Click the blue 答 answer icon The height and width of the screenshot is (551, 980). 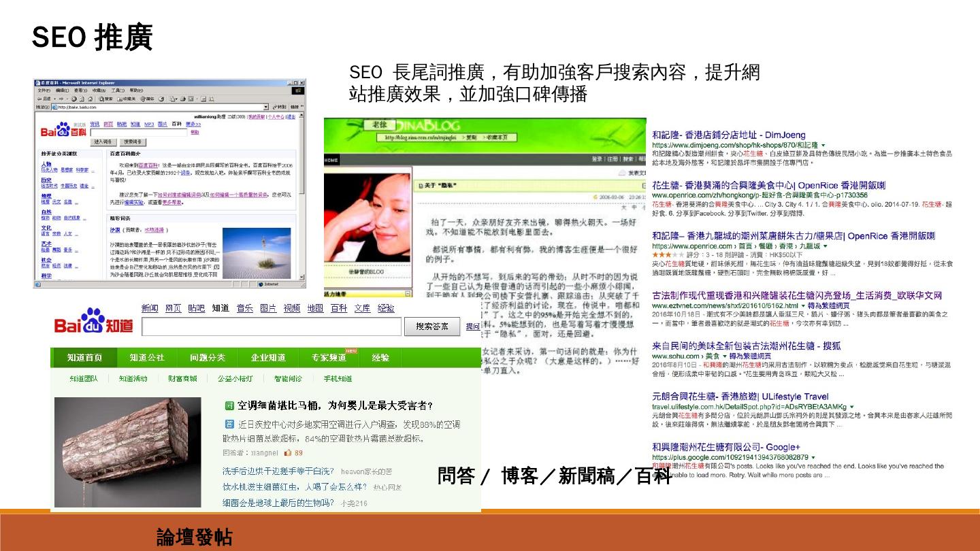click(x=230, y=424)
